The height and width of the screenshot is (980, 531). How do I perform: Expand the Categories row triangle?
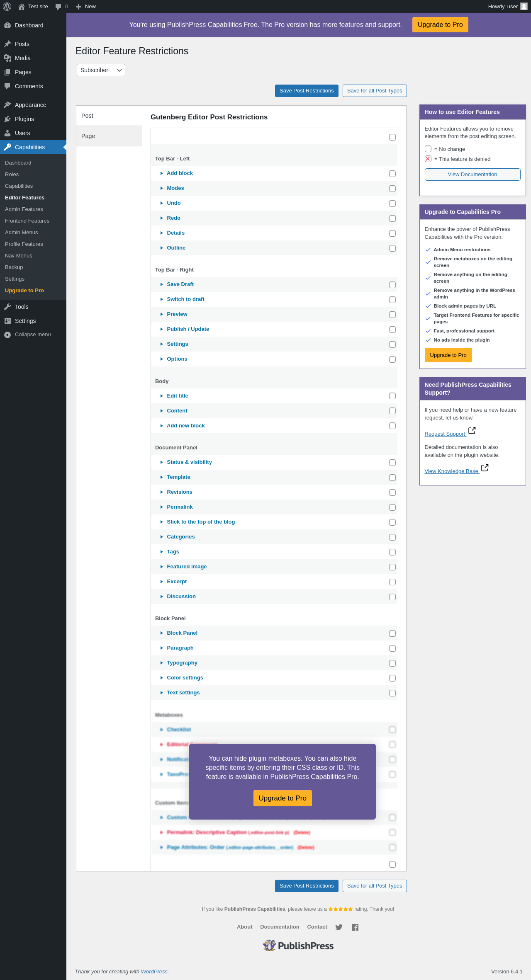click(x=162, y=537)
